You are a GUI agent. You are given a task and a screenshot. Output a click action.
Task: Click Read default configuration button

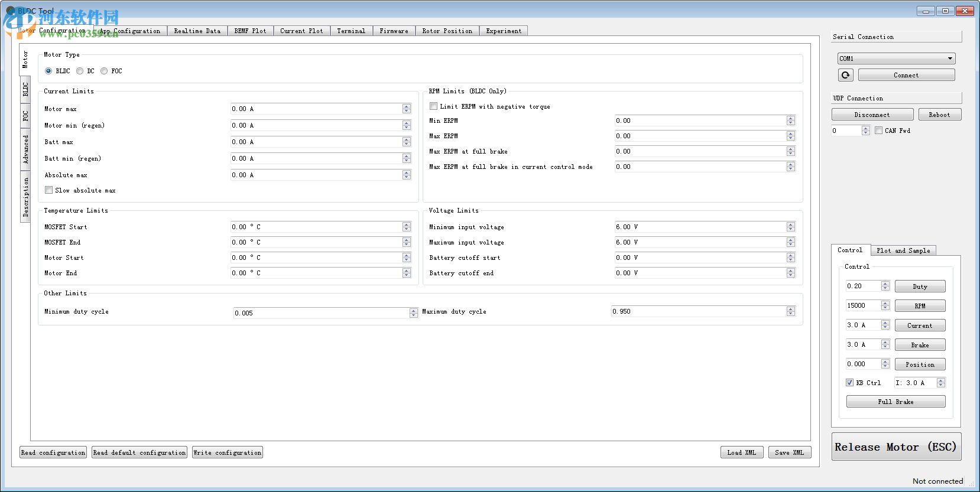click(x=139, y=452)
